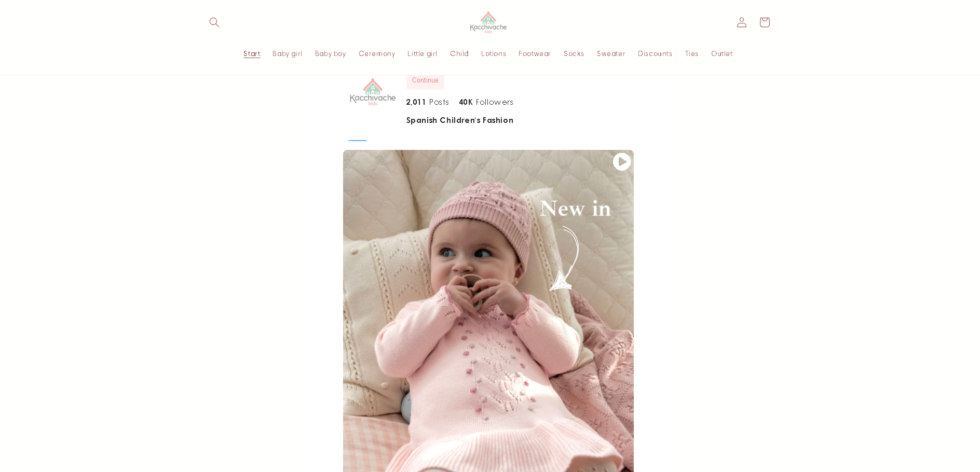Click the Kacchivache profile avatar logo
This screenshot has height=472, width=980.
[x=373, y=92]
